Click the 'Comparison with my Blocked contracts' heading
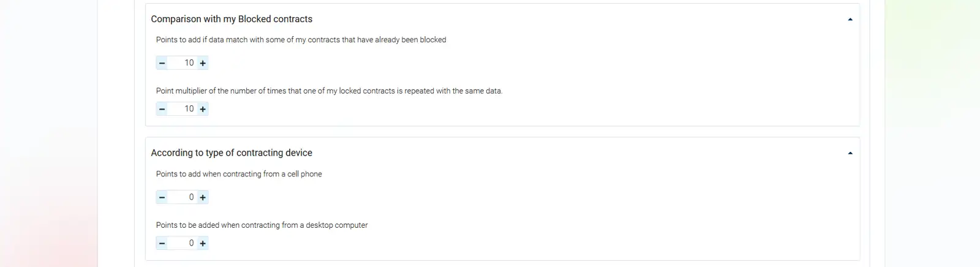This screenshot has width=980, height=267. (x=232, y=19)
